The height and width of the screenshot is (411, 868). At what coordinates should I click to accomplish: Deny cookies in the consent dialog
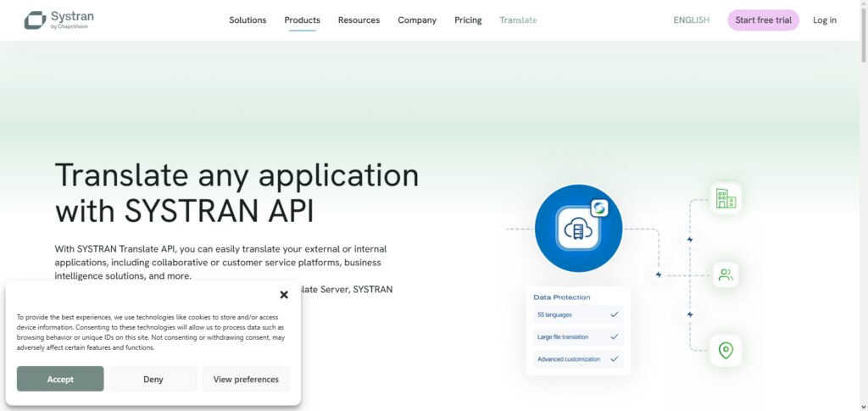click(x=153, y=379)
